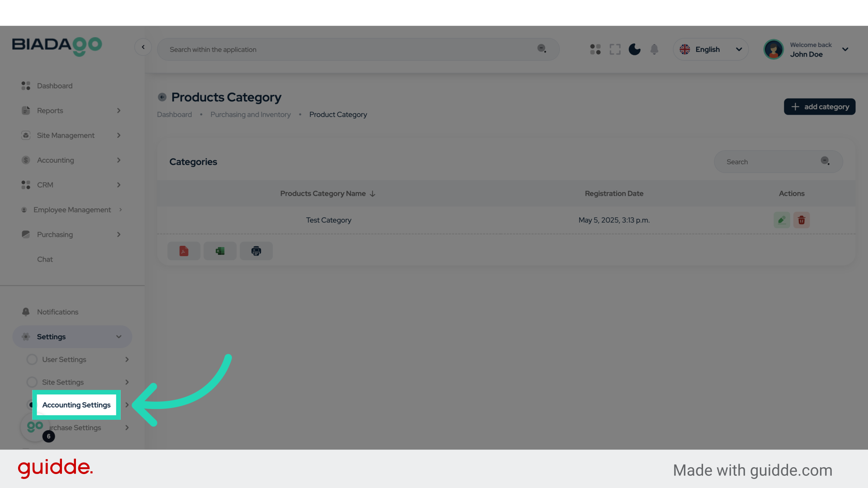Sort by Products Category Name column arrow
868x488 pixels.
pos(373,193)
